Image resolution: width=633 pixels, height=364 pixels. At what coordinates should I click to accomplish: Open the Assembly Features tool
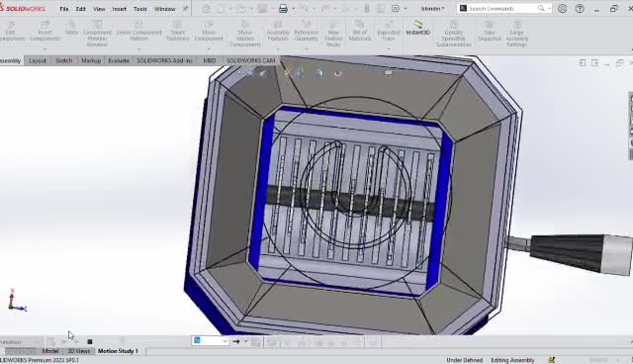tap(278, 31)
